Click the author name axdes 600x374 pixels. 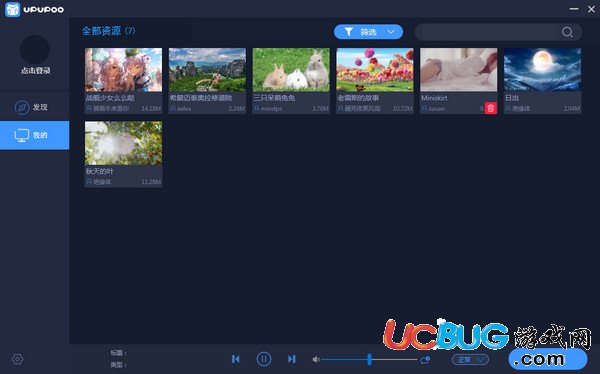[184, 109]
